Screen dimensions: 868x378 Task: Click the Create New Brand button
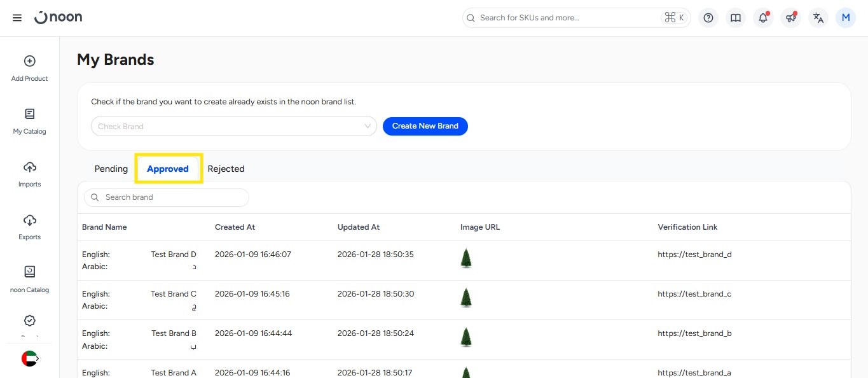(x=425, y=126)
